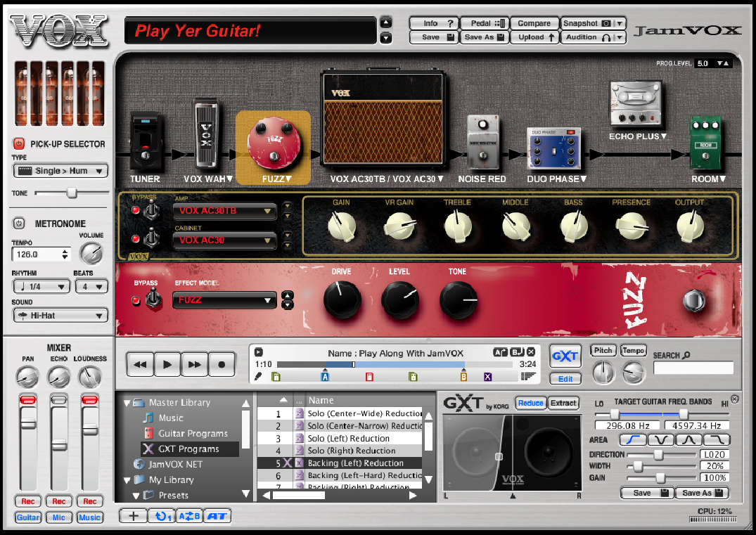Toggle the Guitar channel button in mixer

point(28,517)
